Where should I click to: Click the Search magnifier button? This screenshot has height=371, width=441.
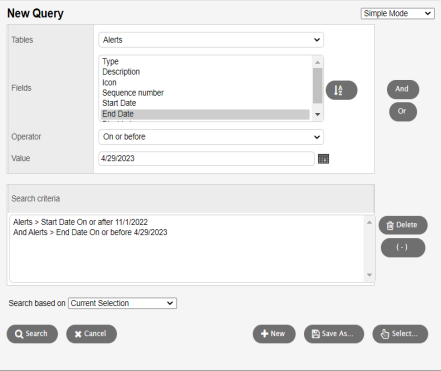pyautogui.click(x=32, y=334)
